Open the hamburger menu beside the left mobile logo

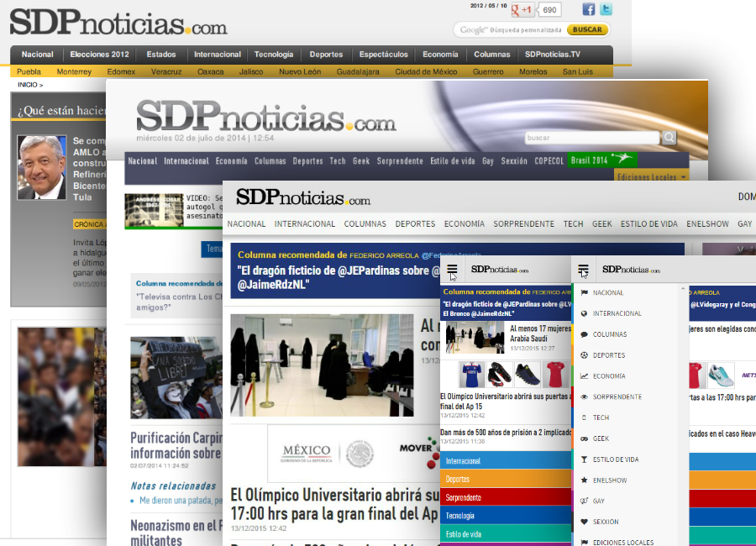point(452,270)
